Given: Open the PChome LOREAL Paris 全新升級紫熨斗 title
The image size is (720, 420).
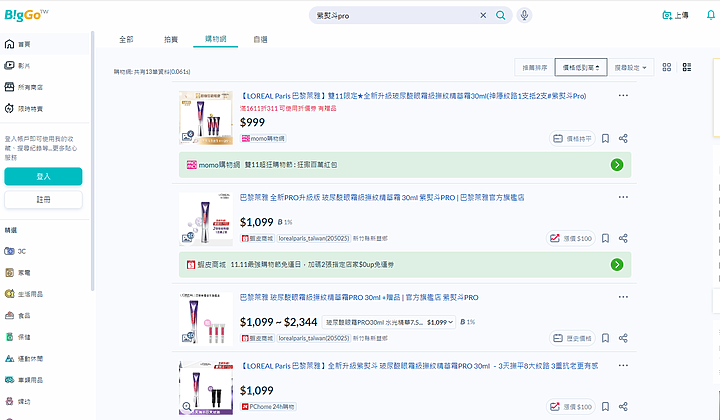Looking at the screenshot, I should 420,366.
